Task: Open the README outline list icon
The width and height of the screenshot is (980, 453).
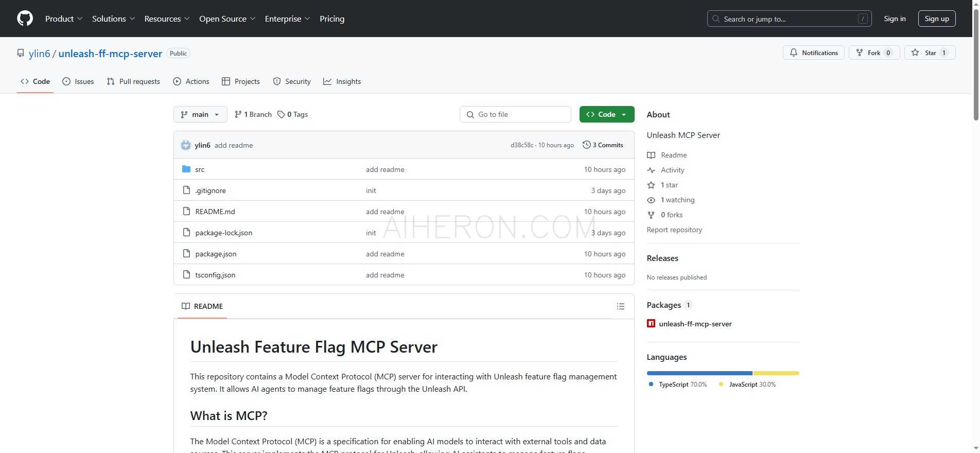Action: [621, 306]
